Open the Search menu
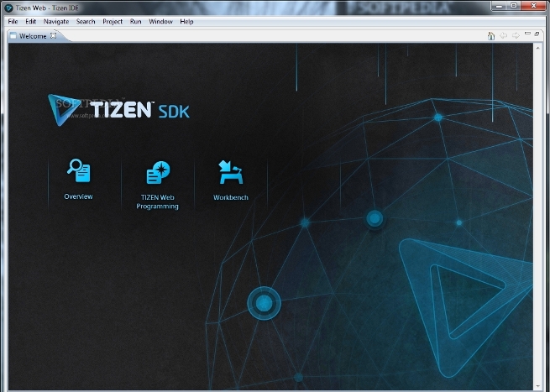Screen dimensions: 550x392 pyautogui.click(x=86, y=21)
